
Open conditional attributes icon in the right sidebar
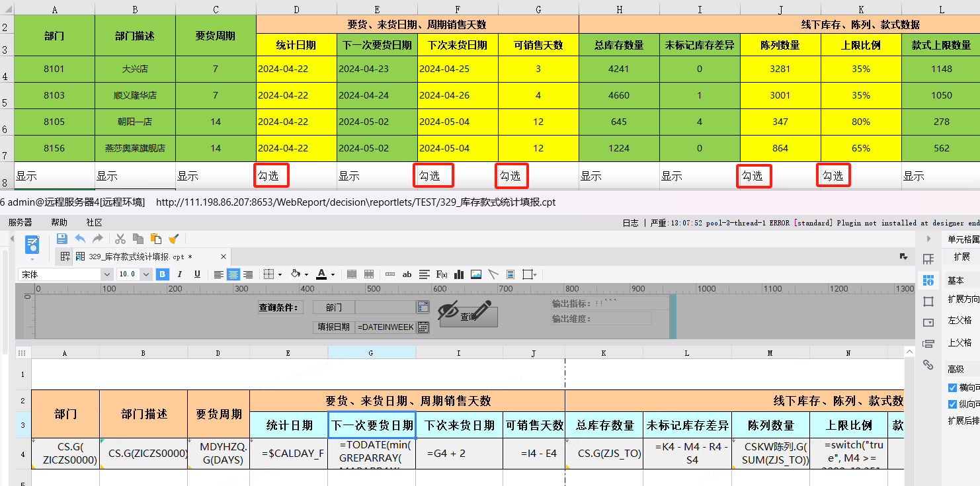[x=928, y=344]
